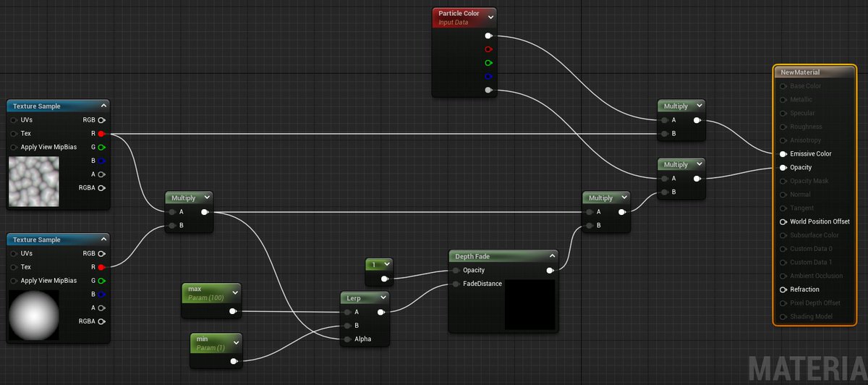Select the Particle Color node title

click(x=459, y=14)
